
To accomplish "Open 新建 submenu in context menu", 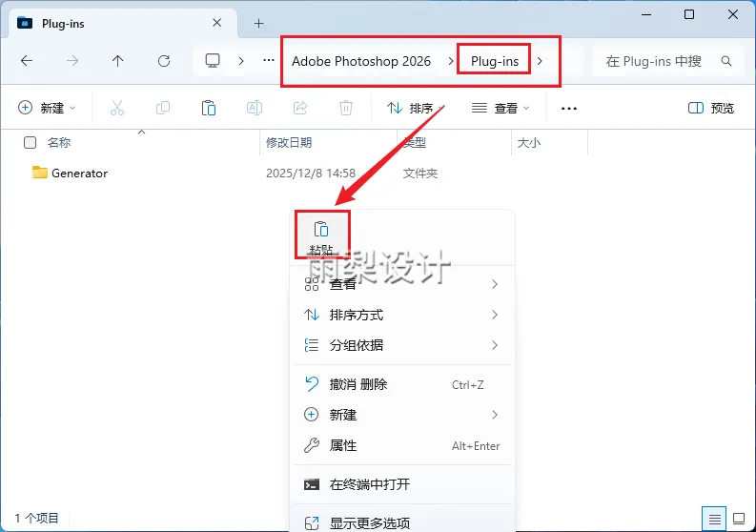I will coord(402,415).
